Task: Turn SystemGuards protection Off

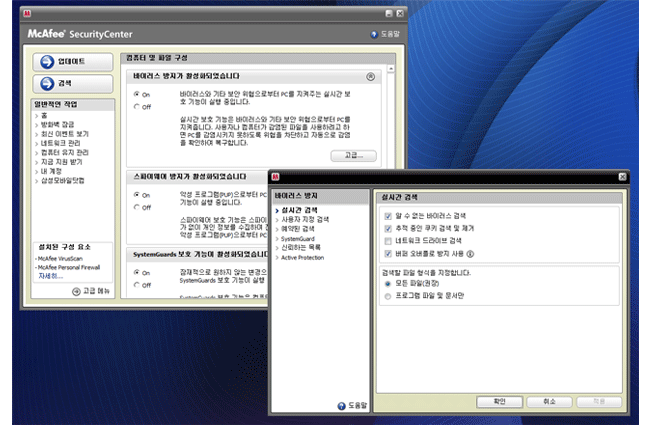Action: pos(136,285)
